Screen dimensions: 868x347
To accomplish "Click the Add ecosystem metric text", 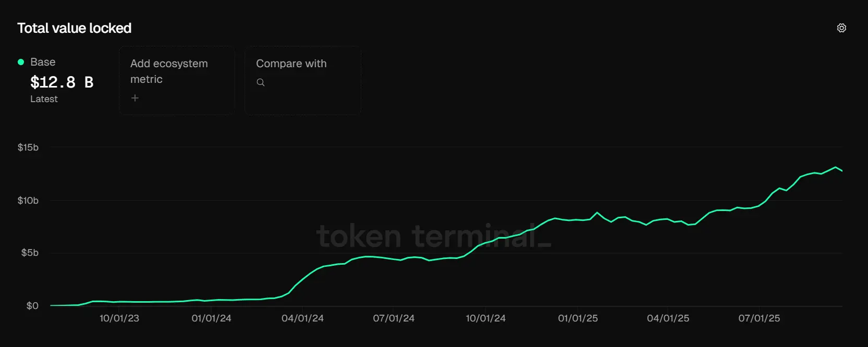I will (169, 71).
